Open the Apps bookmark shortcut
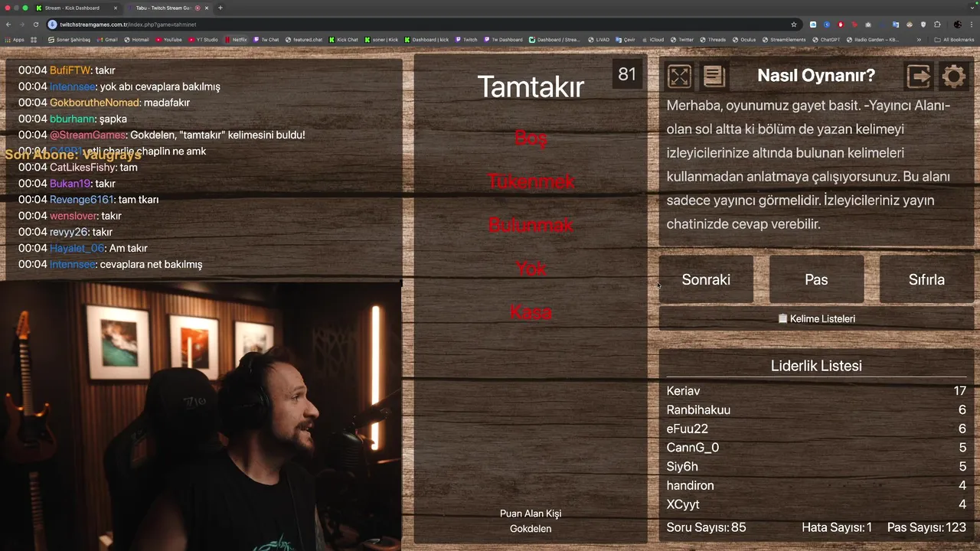Viewport: 980px width, 551px height. click(15, 39)
